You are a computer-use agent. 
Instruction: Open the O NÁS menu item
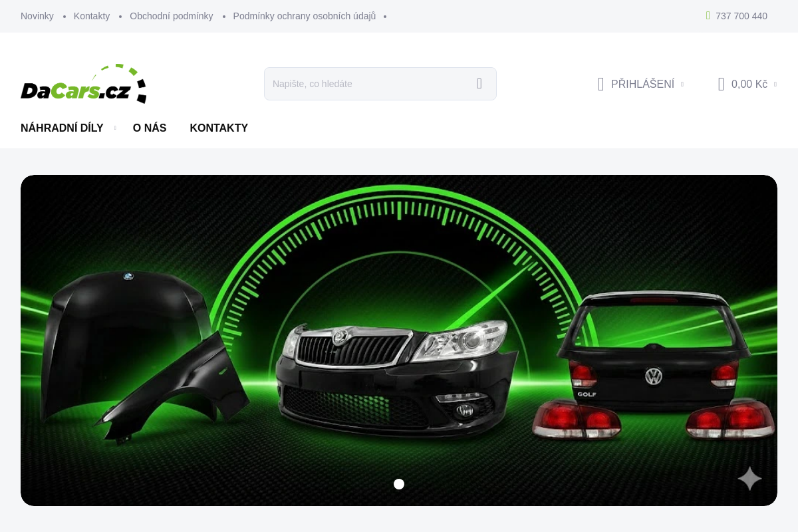point(150,128)
